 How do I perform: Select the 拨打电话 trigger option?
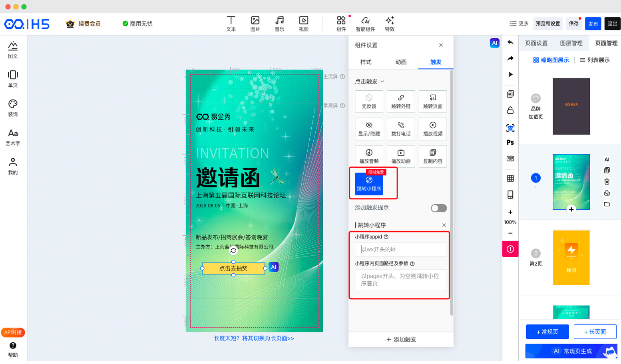(401, 129)
